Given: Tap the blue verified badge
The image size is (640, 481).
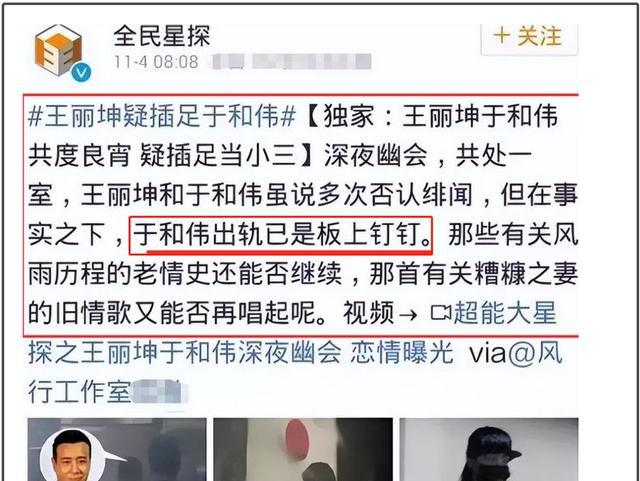Looking at the screenshot, I should tap(81, 73).
